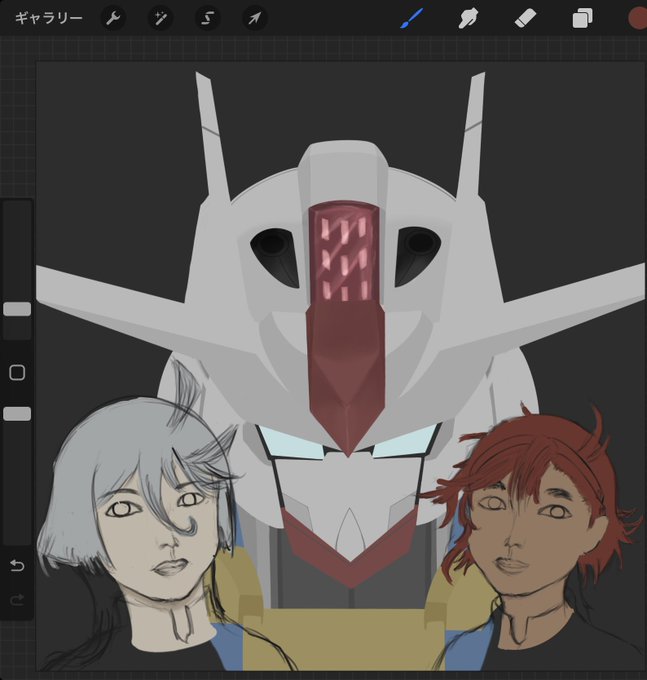Tap the square modify button in sidebar
The height and width of the screenshot is (680, 647).
coord(17,373)
